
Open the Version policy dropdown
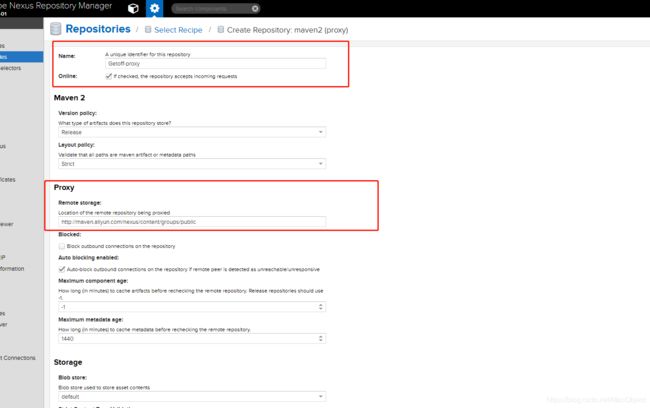[192, 132]
